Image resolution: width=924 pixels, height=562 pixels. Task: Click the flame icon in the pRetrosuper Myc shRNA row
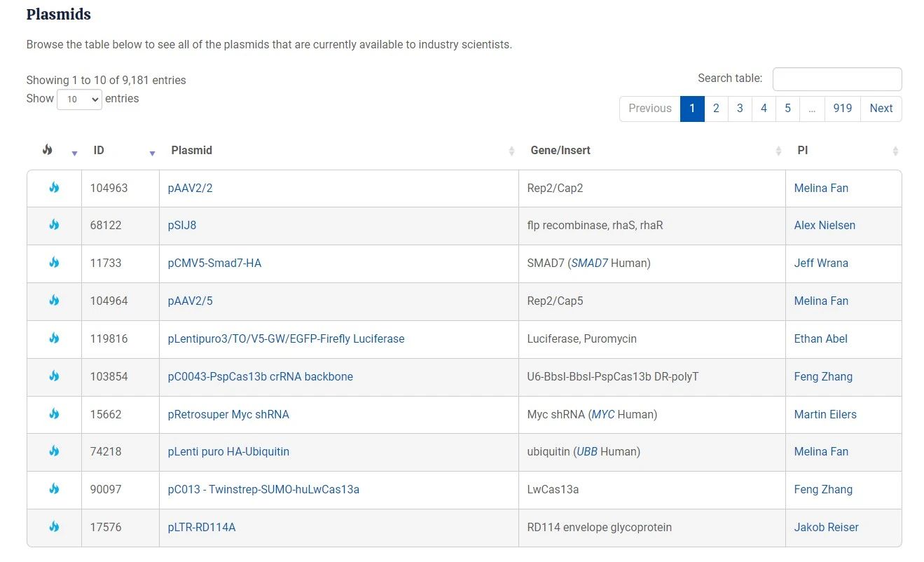(x=54, y=414)
